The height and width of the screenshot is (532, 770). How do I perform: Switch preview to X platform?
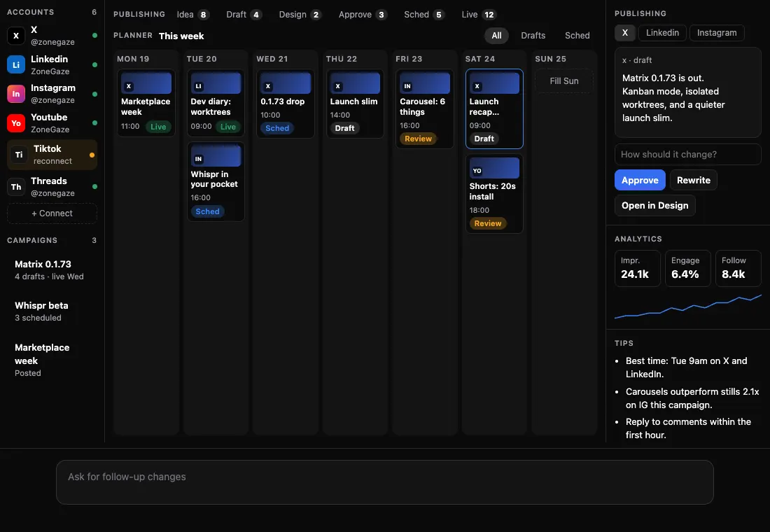624,33
